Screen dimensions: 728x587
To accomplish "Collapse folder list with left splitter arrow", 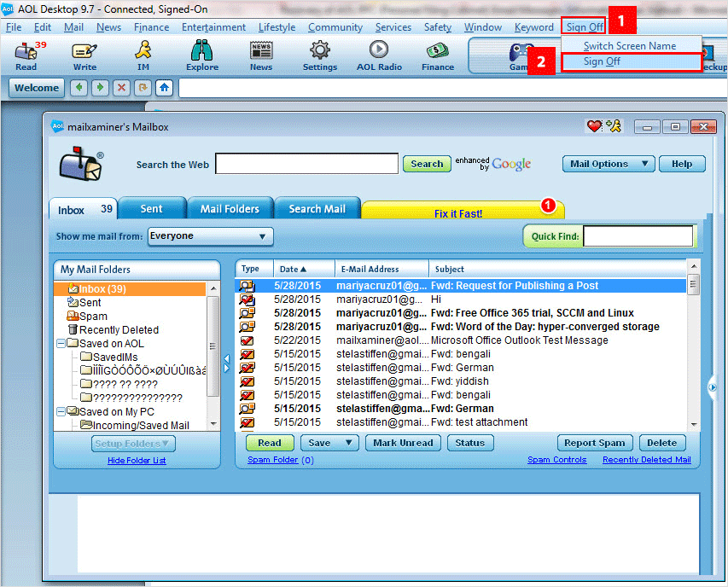I will point(227,358).
